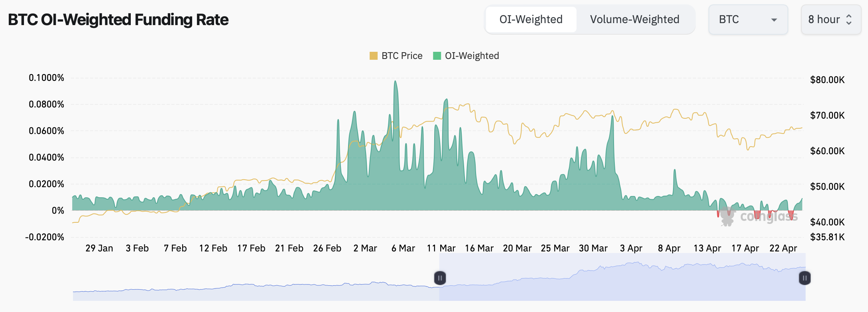This screenshot has height=312, width=868.
Task: Click the left range slider handle
Action: pyautogui.click(x=440, y=278)
